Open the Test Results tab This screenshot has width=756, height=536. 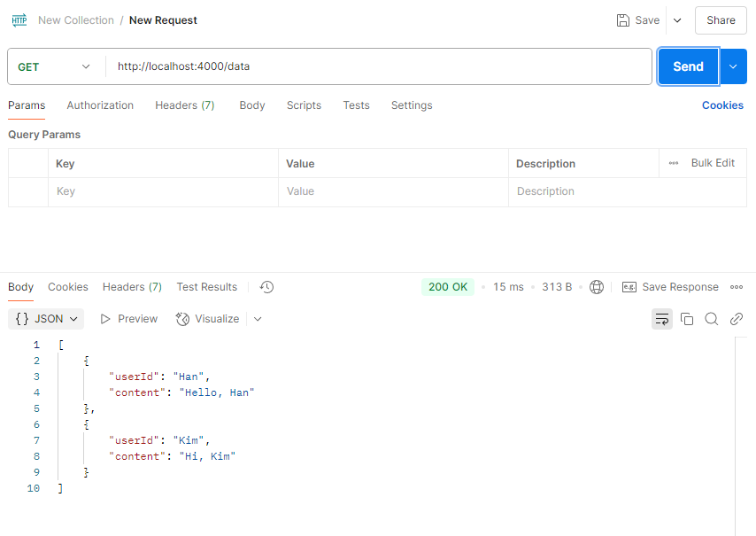click(207, 287)
